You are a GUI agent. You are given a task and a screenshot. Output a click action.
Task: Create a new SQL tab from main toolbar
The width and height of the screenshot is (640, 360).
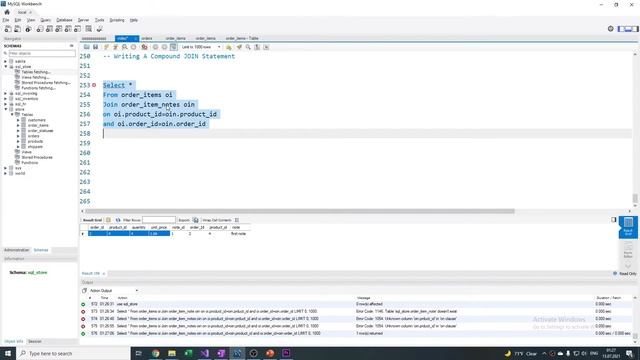[8, 29]
